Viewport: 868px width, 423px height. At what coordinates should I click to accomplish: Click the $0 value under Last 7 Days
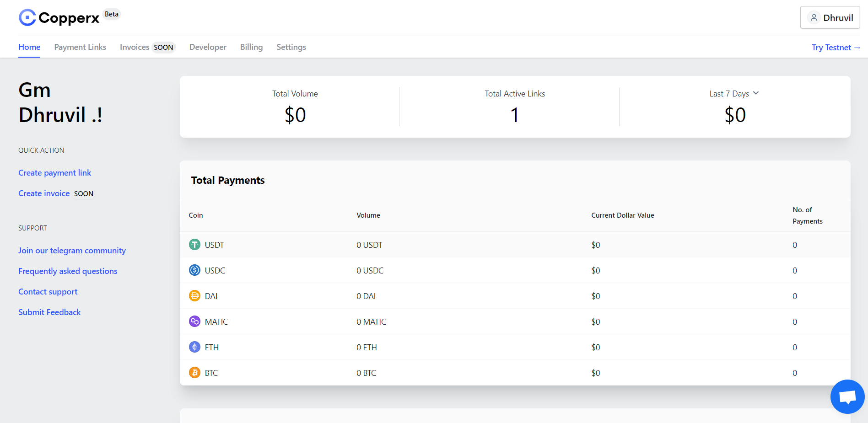(x=735, y=115)
